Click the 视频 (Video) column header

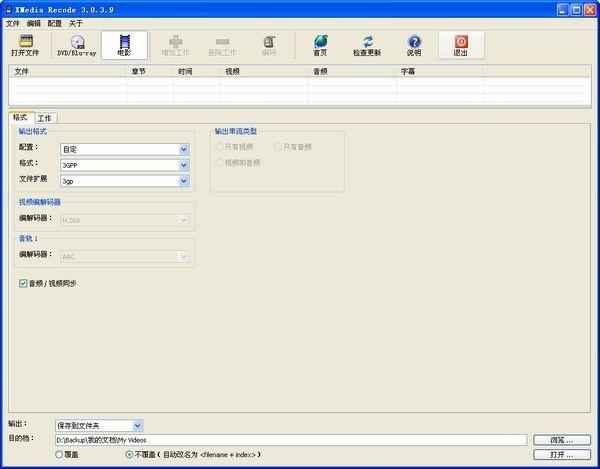click(x=264, y=72)
